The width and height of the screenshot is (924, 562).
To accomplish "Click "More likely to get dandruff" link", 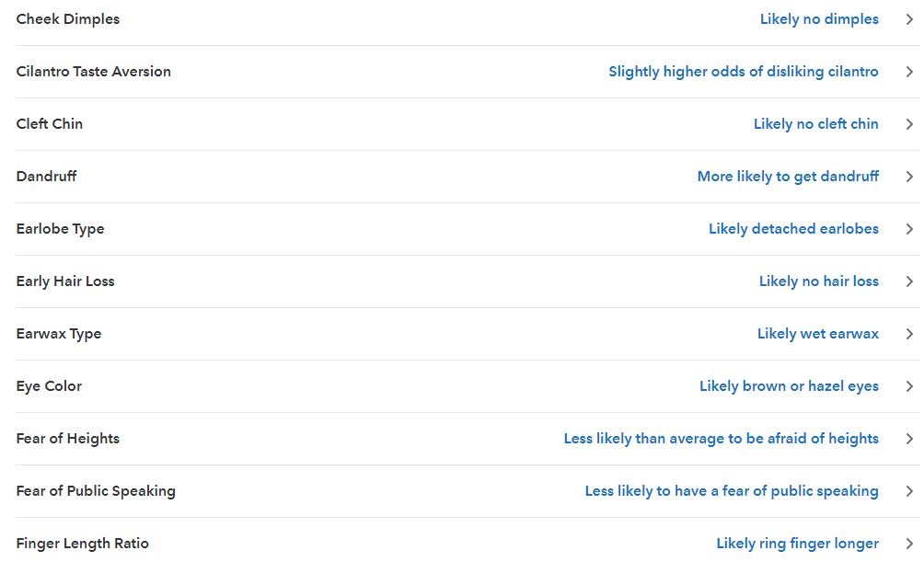I will click(x=788, y=177).
